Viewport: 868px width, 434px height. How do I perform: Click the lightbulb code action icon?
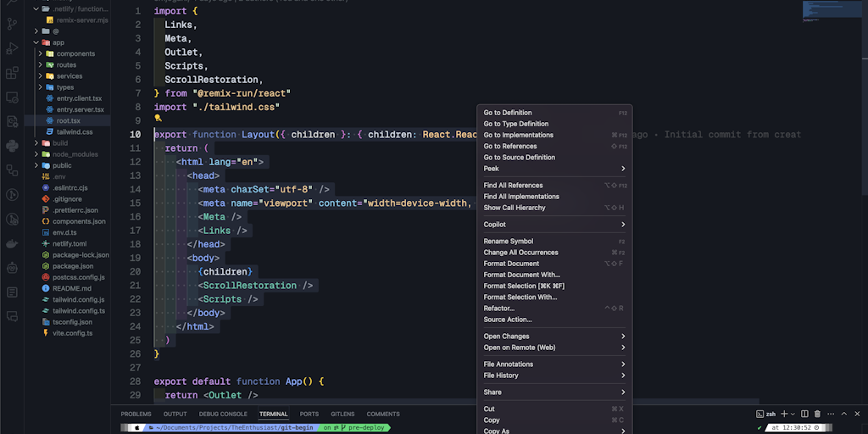pyautogui.click(x=158, y=120)
